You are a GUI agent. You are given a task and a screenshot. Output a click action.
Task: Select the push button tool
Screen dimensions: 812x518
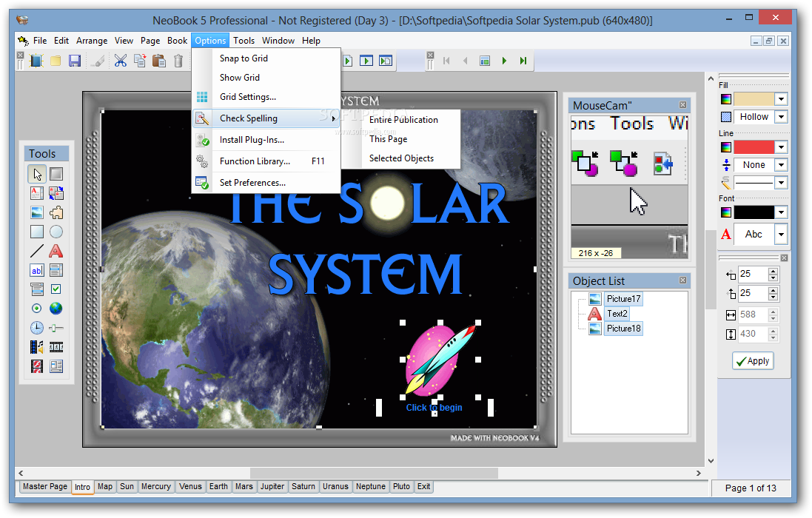tap(56, 174)
